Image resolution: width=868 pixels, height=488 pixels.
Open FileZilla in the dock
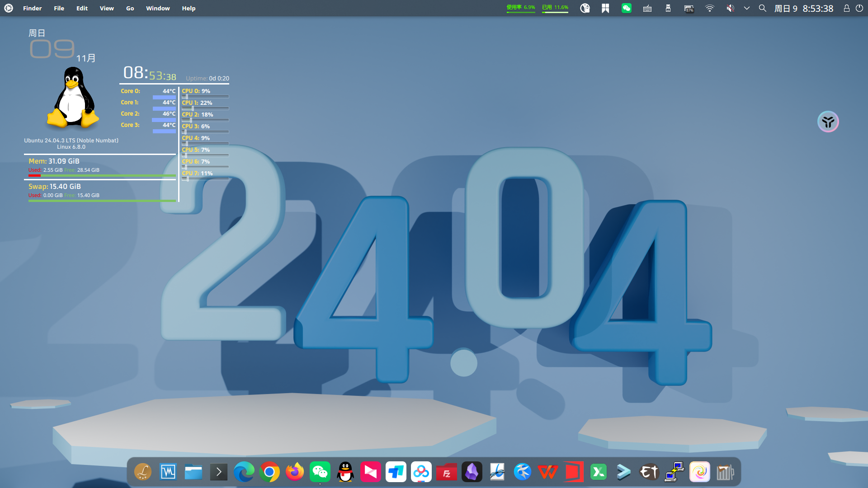tap(446, 471)
